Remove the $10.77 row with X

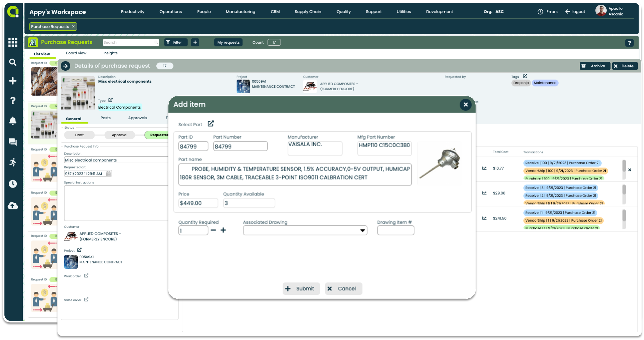(x=629, y=170)
